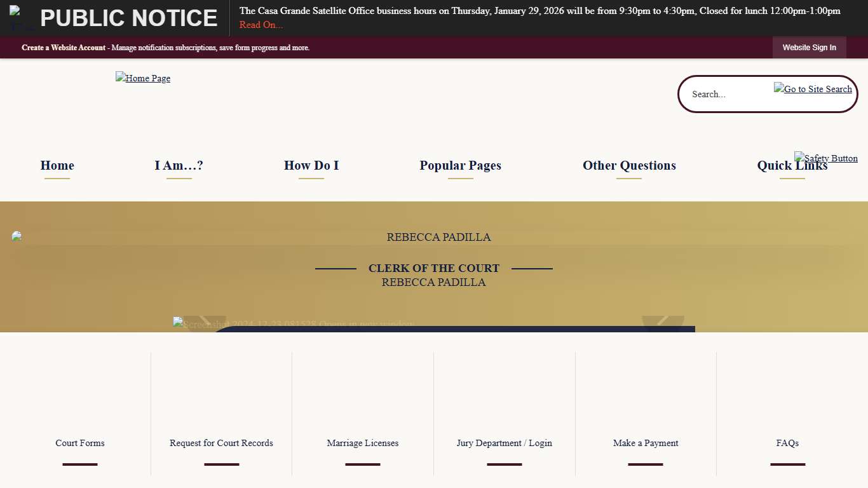This screenshot has width=868, height=488.
Task: Click Read On... for the Casa Grande notice
Action: point(261,25)
